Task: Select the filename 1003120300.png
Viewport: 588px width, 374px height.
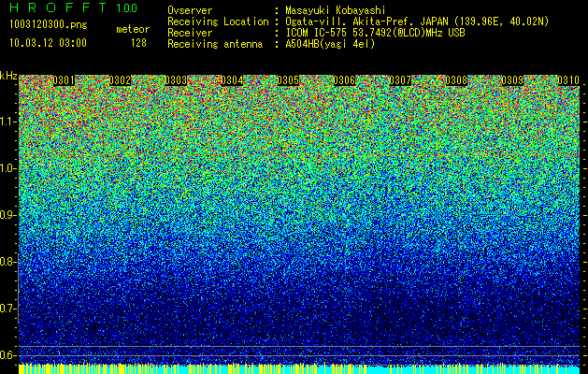Action: coord(49,24)
